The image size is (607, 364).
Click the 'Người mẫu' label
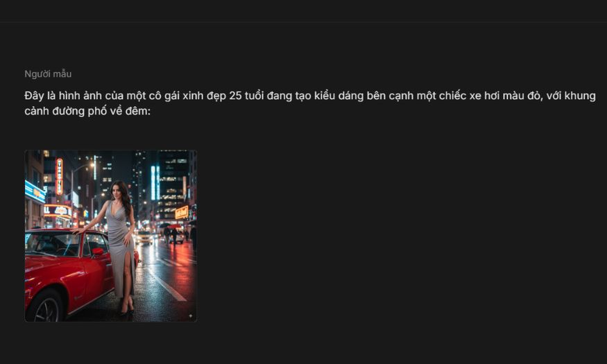(48, 74)
